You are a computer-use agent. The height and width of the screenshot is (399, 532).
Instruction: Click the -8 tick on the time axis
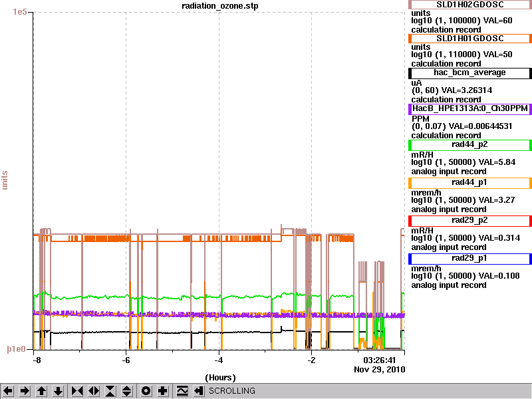pos(37,360)
